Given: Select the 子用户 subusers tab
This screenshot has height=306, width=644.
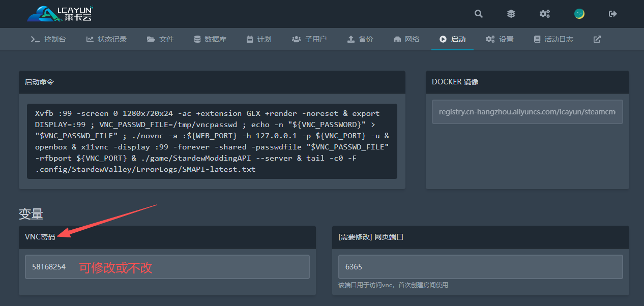Looking at the screenshot, I should point(309,39).
